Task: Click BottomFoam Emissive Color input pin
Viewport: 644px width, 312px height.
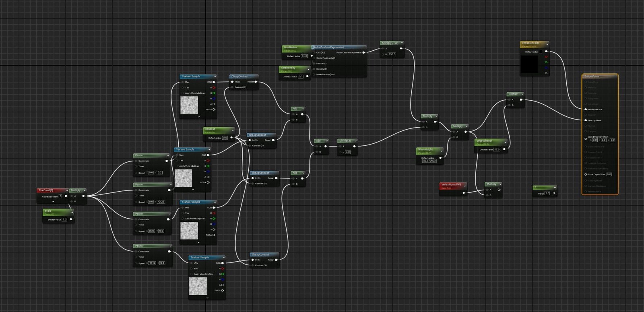Action: (586, 109)
